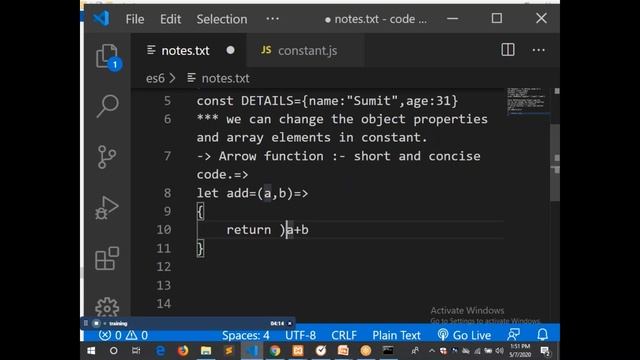Start Go Live server

[464, 336]
